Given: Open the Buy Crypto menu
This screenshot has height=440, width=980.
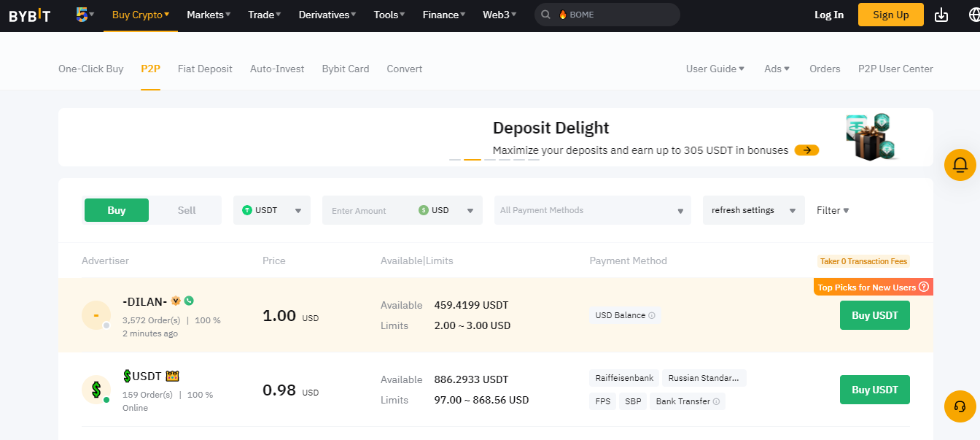Looking at the screenshot, I should (x=141, y=15).
